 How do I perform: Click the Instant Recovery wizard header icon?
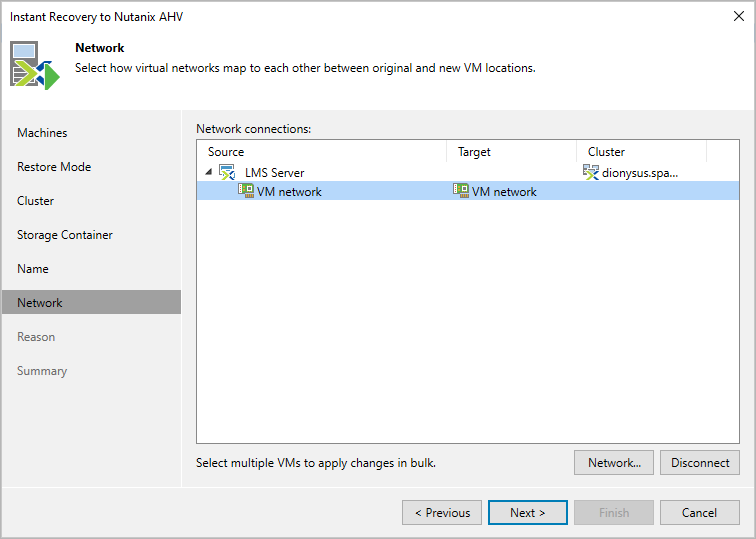[36, 65]
